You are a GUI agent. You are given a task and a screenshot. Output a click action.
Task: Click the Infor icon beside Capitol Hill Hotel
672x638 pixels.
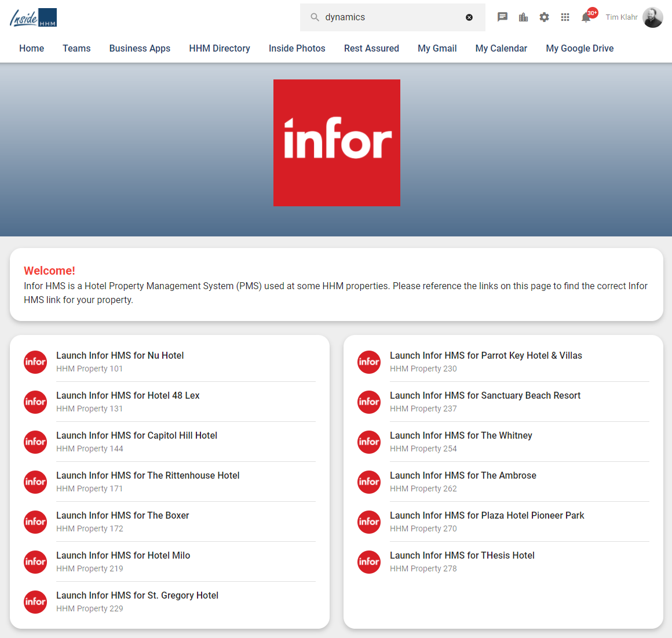coord(35,442)
